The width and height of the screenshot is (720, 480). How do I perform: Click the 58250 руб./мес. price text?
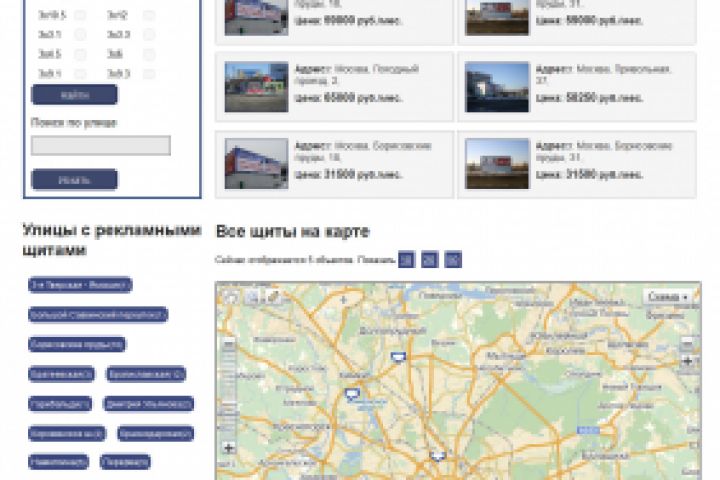tap(589, 98)
